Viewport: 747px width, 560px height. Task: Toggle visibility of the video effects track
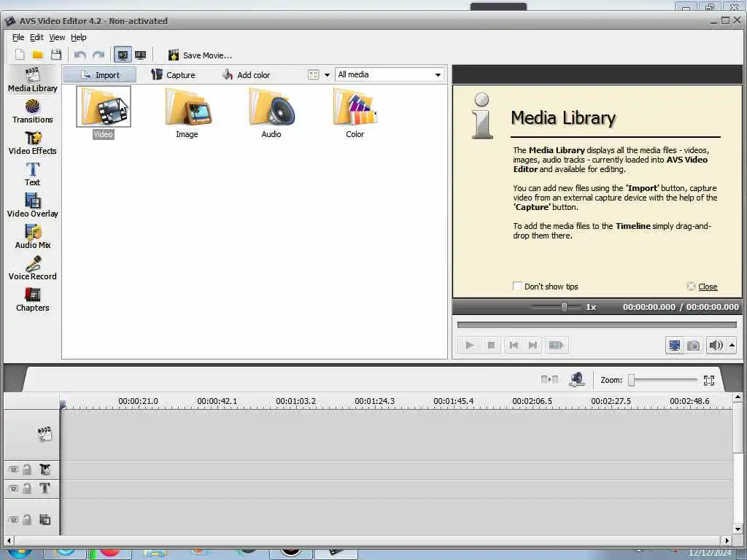coord(13,470)
